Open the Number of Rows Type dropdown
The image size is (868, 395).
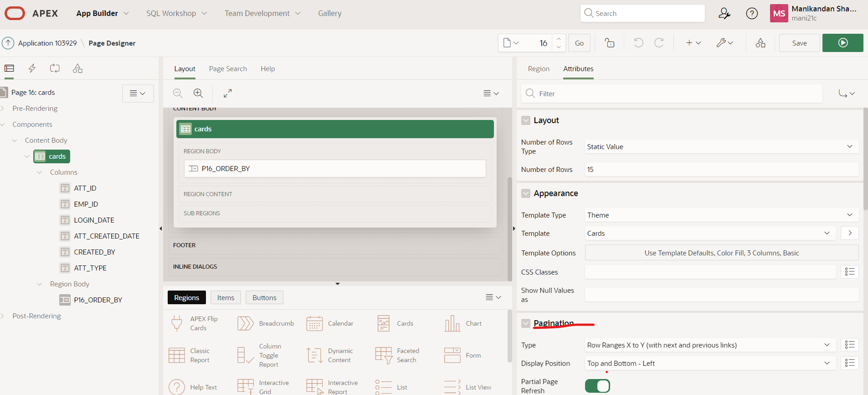point(721,147)
